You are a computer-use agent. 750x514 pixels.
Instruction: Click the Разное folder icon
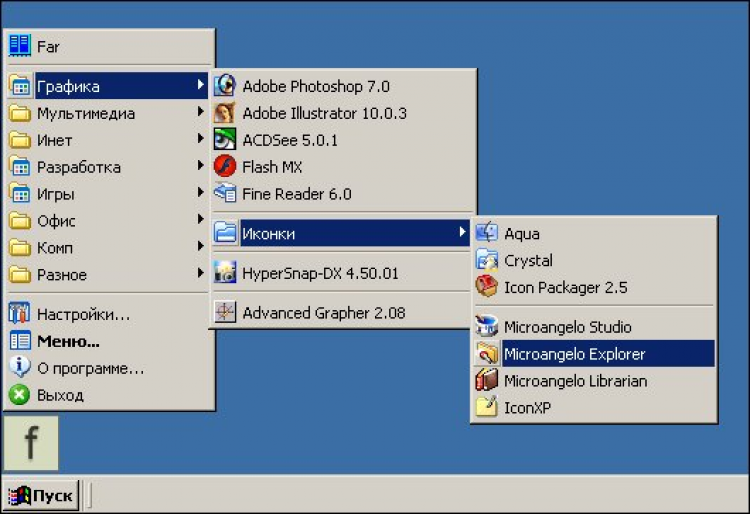tap(20, 274)
